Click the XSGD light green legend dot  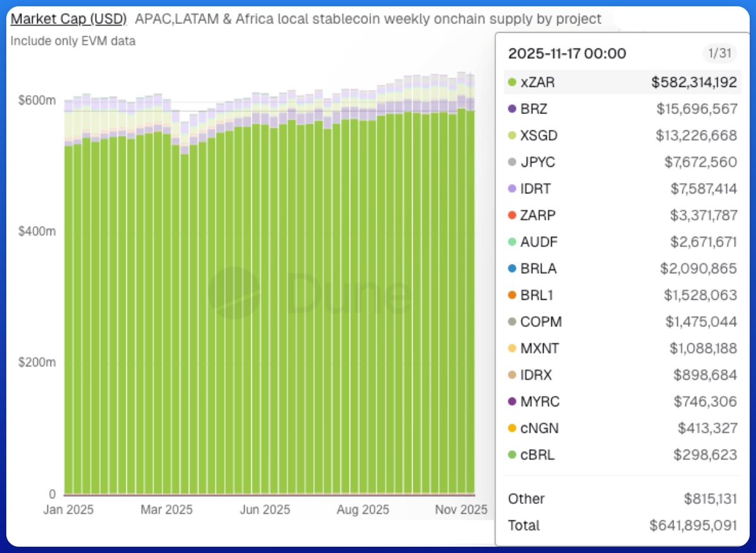[x=512, y=135]
